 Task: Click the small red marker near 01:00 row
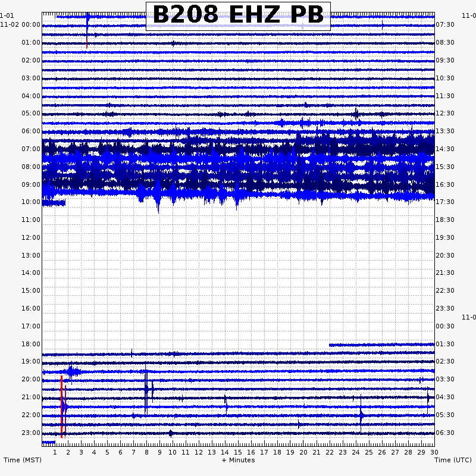87,43
